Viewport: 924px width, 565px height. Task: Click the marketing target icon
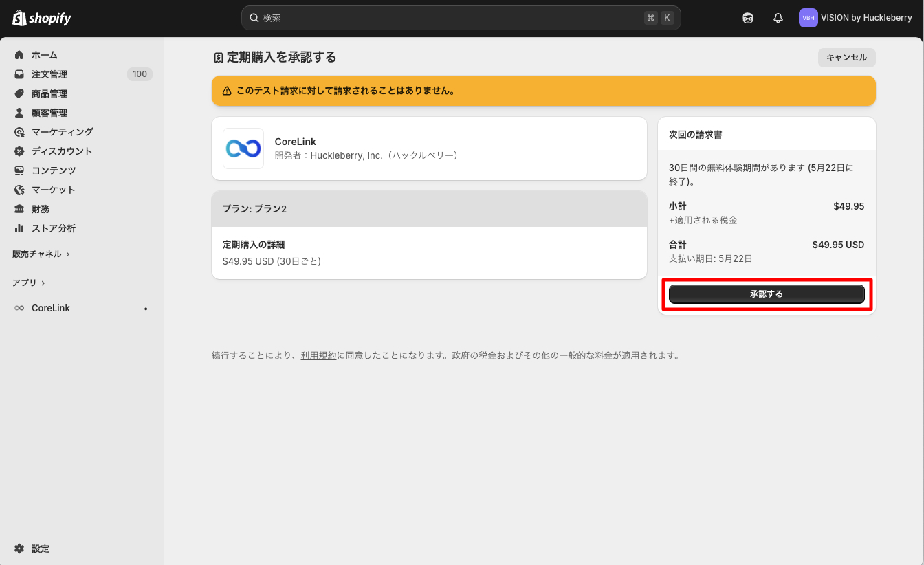tap(19, 132)
